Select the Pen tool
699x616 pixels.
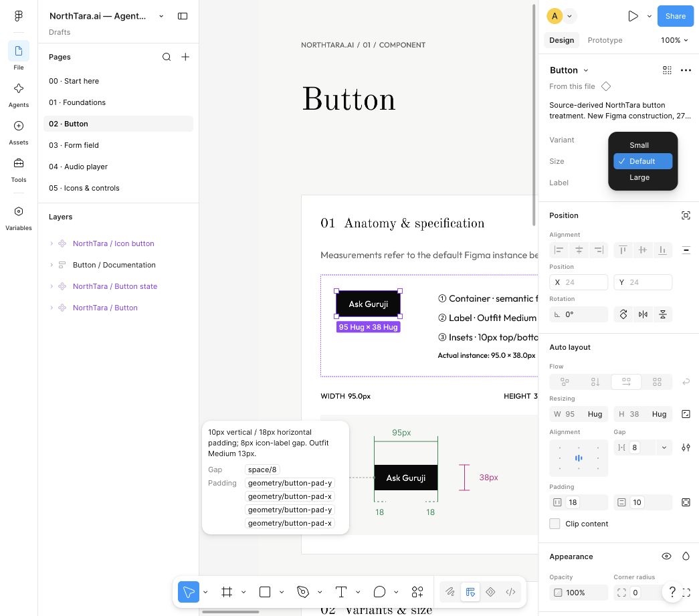[303, 592]
